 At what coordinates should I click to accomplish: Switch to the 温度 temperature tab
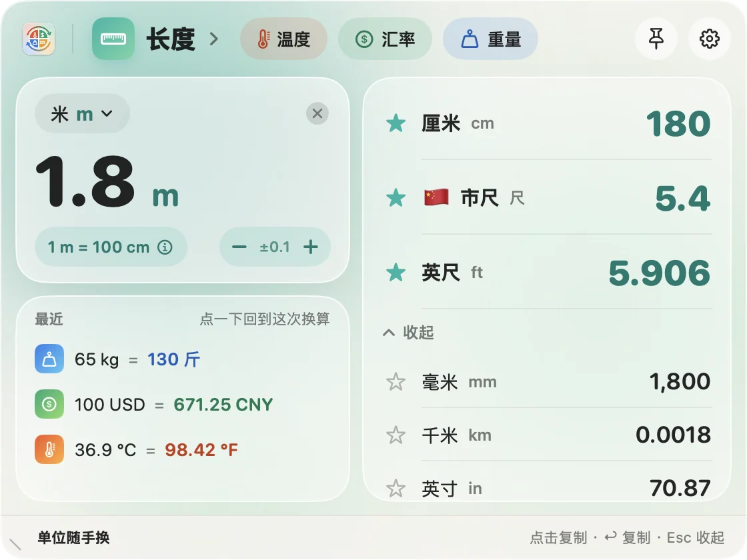click(284, 39)
